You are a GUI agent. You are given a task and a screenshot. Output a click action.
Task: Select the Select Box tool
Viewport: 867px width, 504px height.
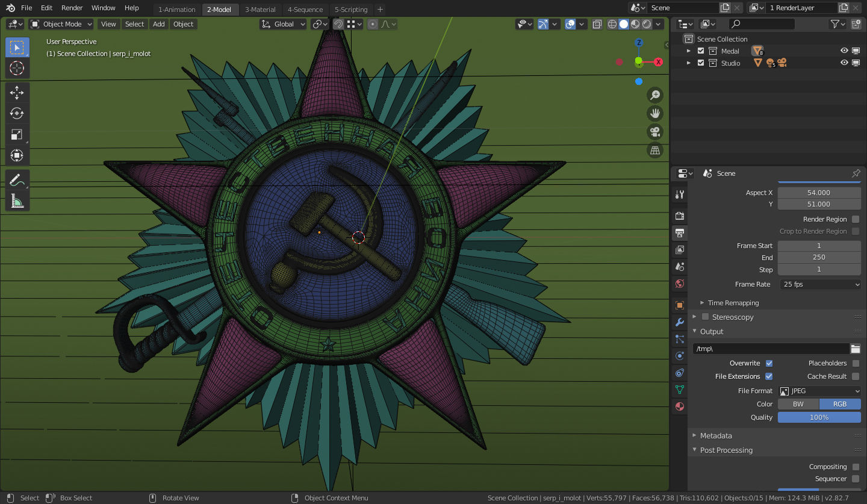(x=17, y=48)
